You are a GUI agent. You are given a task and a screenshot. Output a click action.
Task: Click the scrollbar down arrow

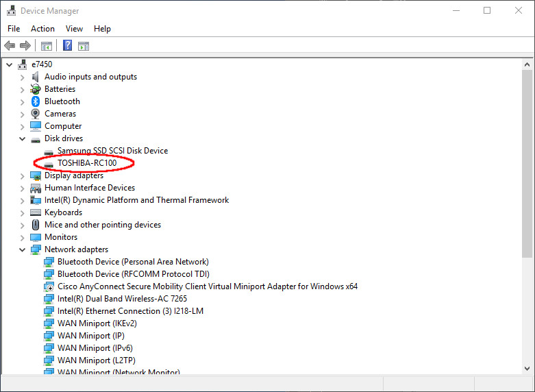(527, 369)
